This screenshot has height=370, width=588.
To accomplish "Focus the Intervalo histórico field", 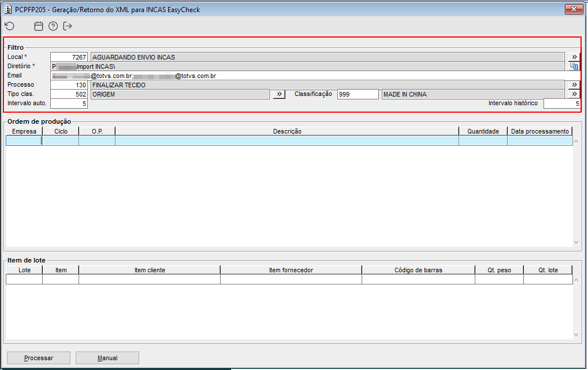I will 562,103.
